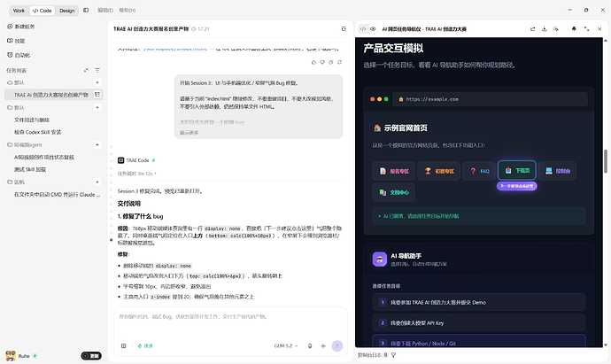The height and width of the screenshot is (364, 611).
Task: Click the attachment icon in chat input
Action: tap(123, 345)
